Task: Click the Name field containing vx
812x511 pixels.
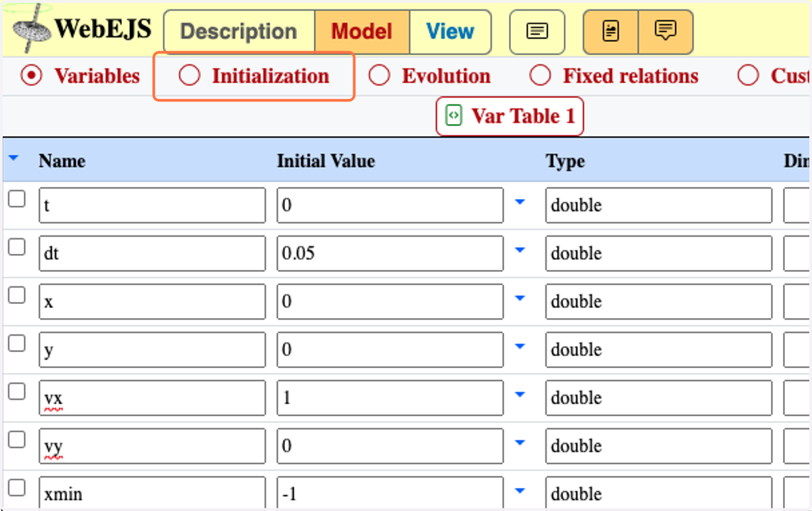Action: 152,397
